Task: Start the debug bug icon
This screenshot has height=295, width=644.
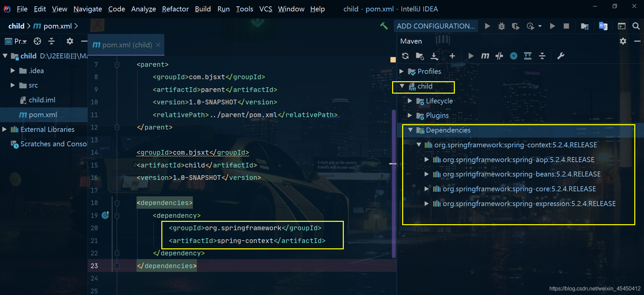Action: [501, 26]
